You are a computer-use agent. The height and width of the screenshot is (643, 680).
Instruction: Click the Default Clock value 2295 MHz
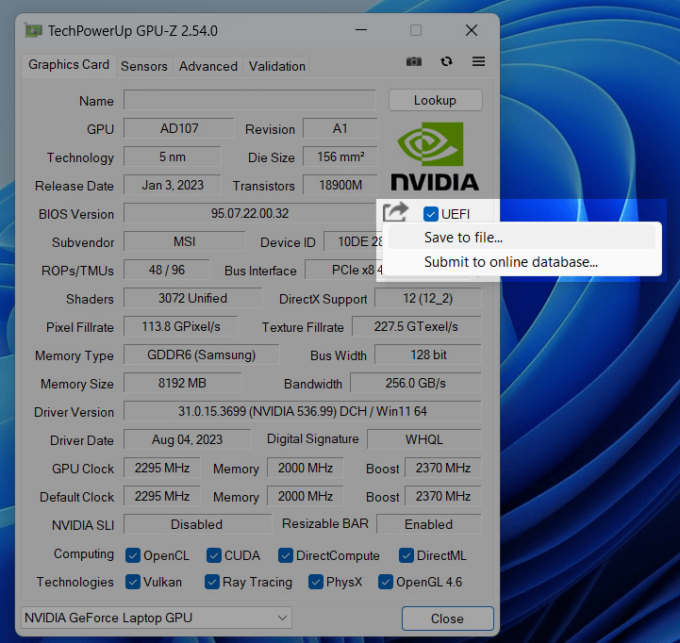(x=162, y=496)
